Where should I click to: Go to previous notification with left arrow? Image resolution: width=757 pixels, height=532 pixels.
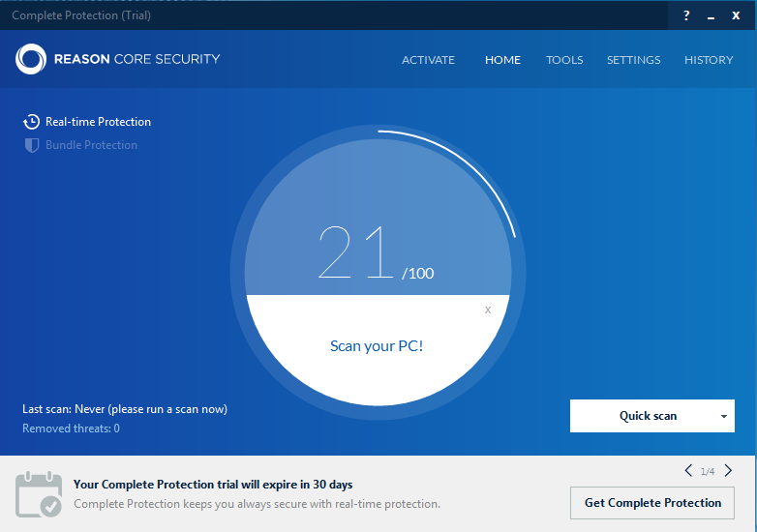pyautogui.click(x=688, y=471)
